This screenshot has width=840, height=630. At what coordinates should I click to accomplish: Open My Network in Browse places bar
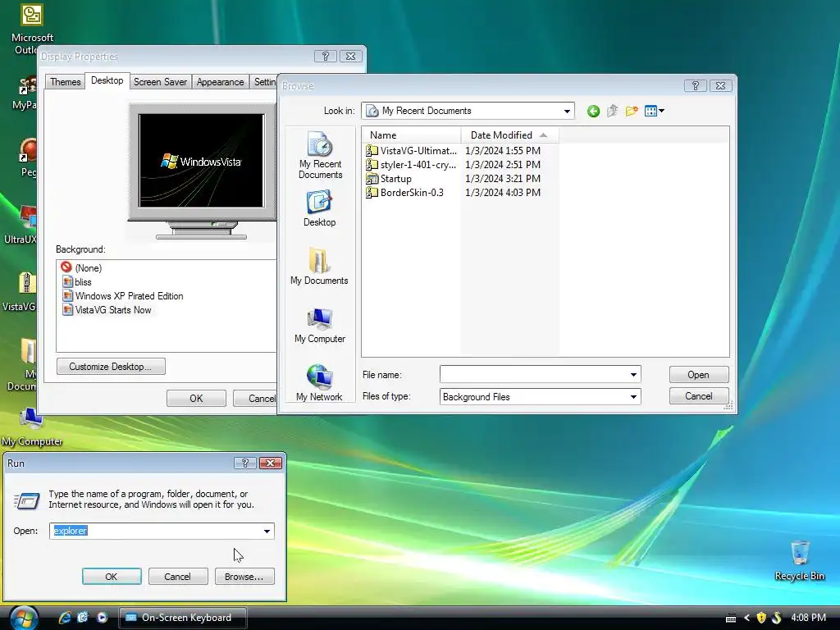[319, 382]
